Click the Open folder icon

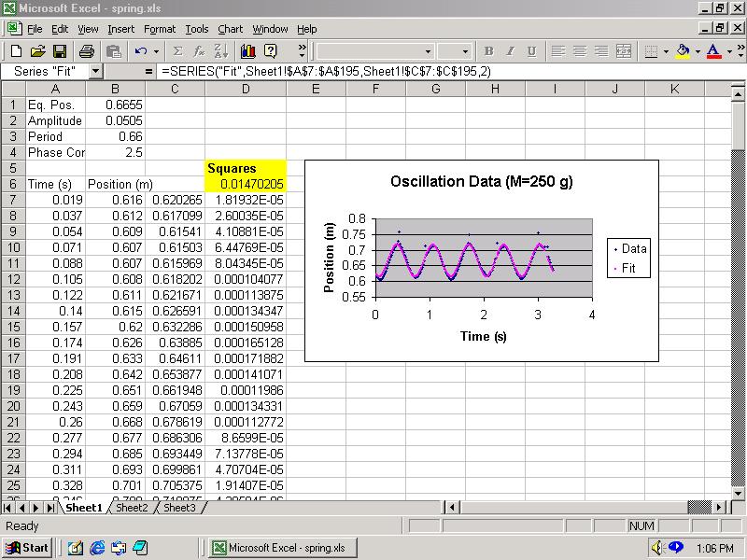coord(38,51)
